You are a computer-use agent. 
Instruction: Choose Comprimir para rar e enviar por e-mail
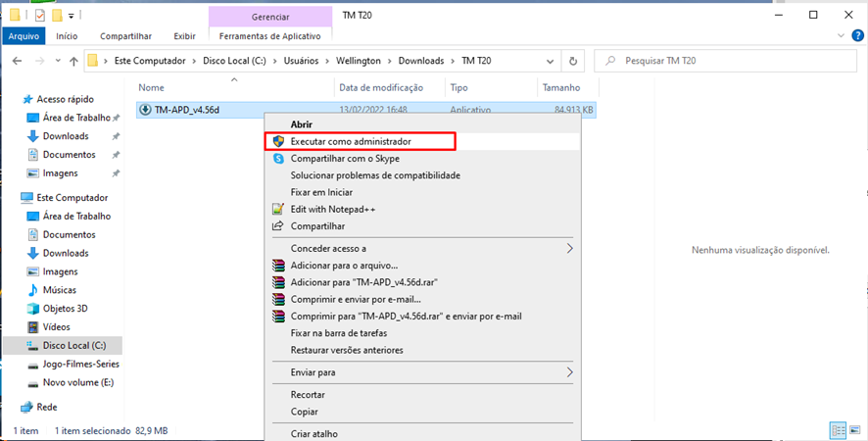[x=423, y=317]
